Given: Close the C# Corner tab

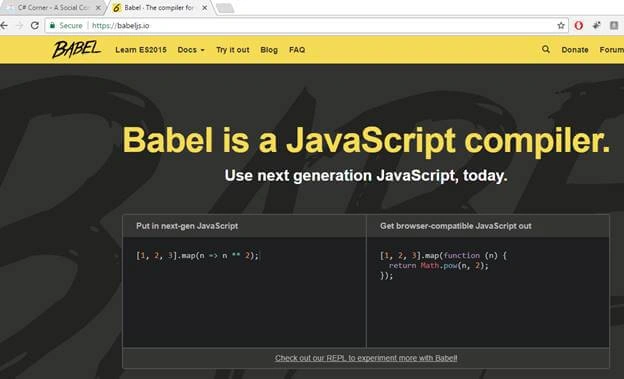Looking at the screenshot, I should coord(98,8).
